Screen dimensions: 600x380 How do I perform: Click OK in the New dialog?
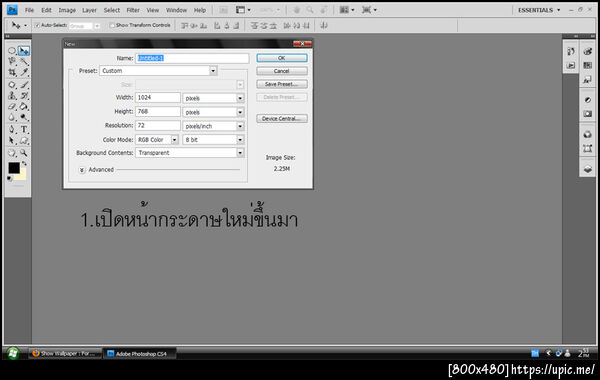[x=282, y=58]
